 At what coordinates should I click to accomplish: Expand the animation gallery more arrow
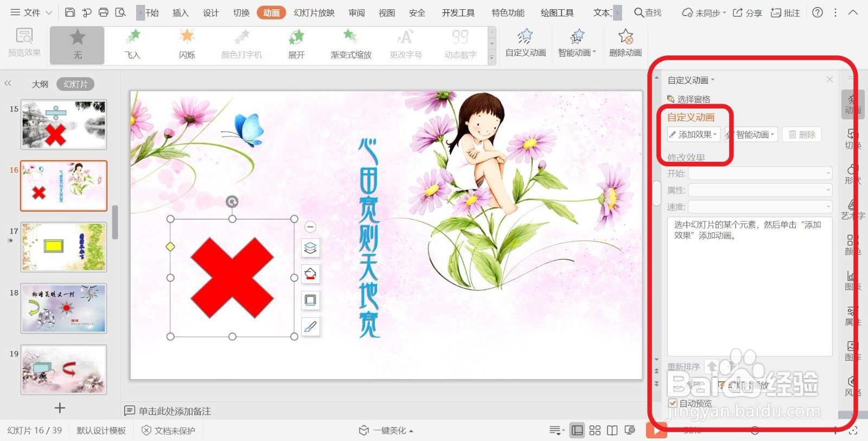(492, 58)
